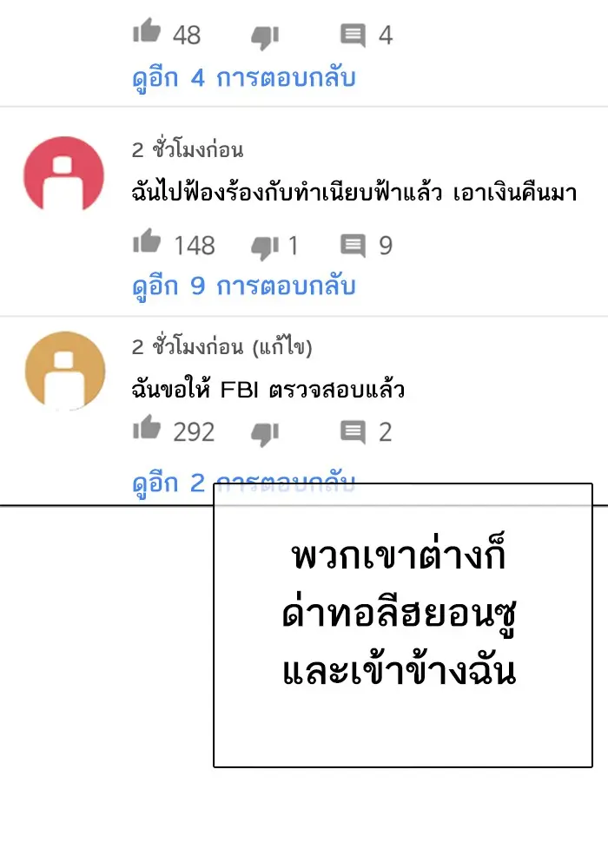
Task: Click the 148 like count
Action: (195, 246)
